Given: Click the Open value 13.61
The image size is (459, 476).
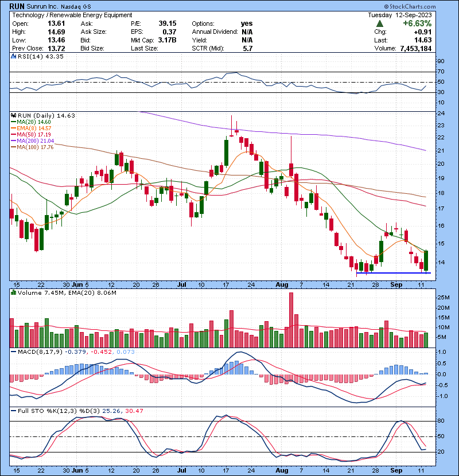Looking at the screenshot, I should click(x=56, y=24).
